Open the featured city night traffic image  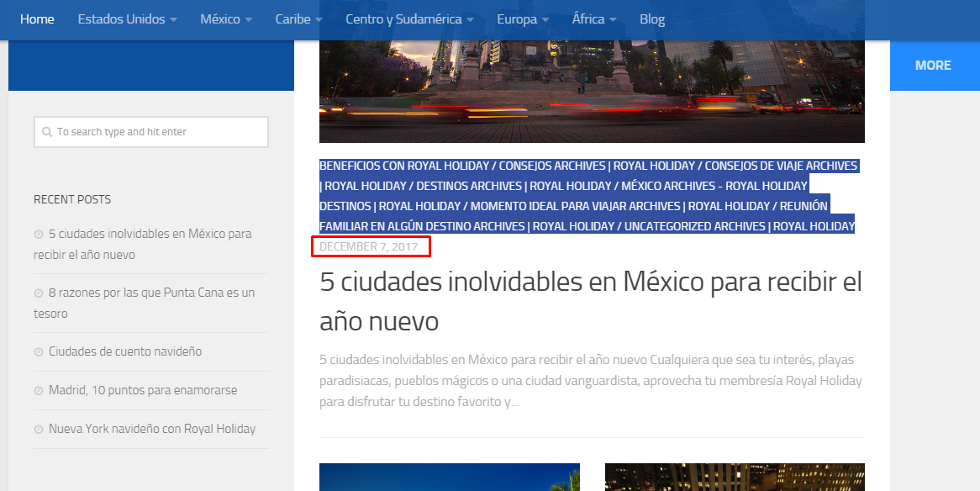pyautogui.click(x=592, y=92)
